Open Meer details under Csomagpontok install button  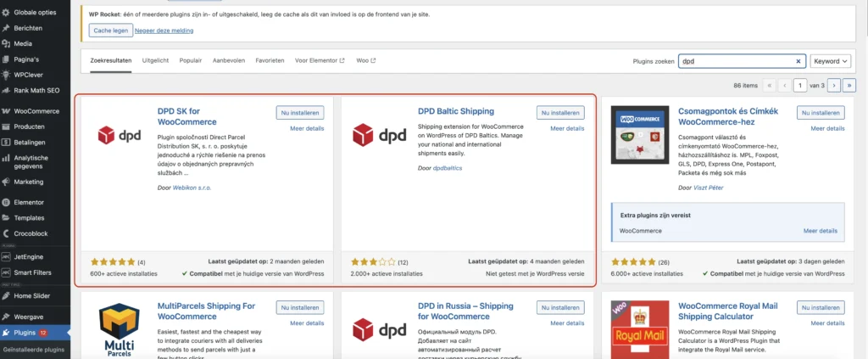tap(828, 128)
